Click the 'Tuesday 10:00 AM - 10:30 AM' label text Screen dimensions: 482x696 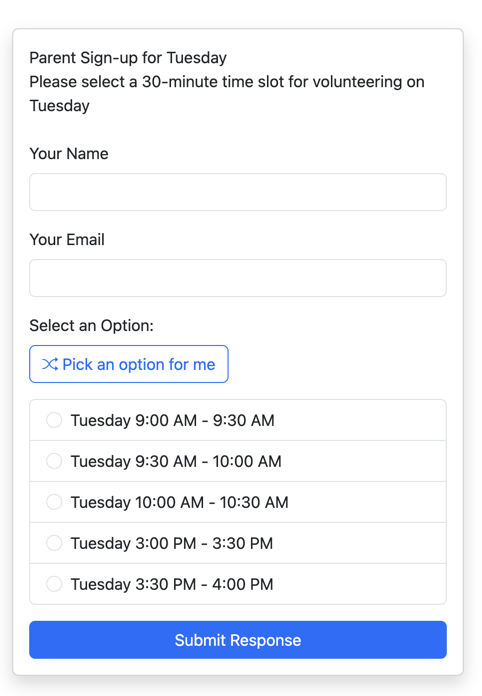click(180, 502)
